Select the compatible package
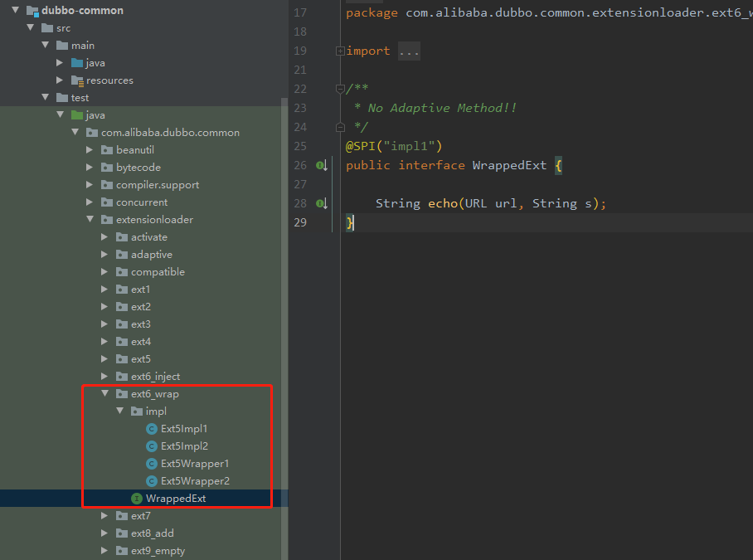Viewport: 753px width, 560px height. [158, 272]
